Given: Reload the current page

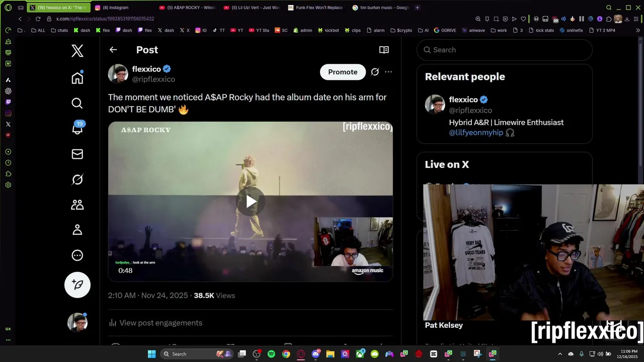Looking at the screenshot, I should coord(38,19).
